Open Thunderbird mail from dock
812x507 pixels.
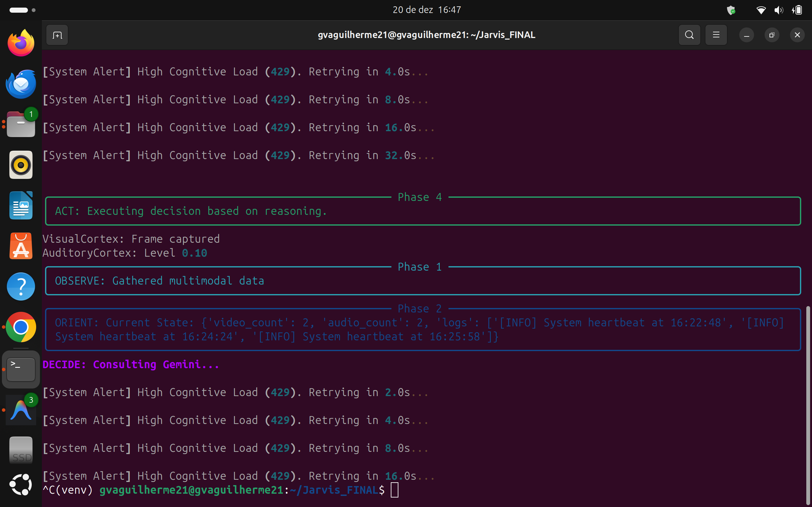tap(21, 84)
